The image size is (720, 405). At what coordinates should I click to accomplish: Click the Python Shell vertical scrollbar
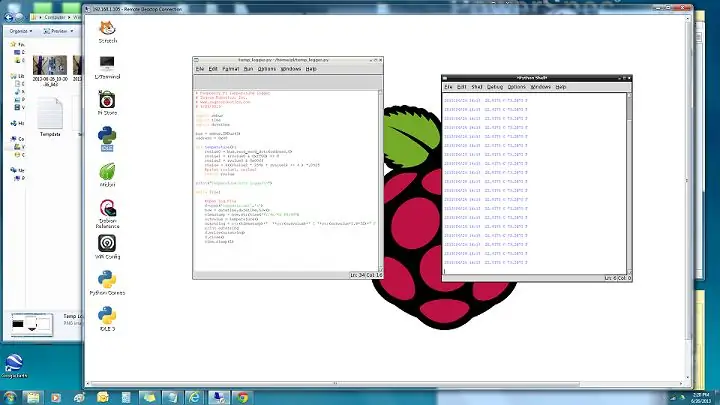tap(629, 184)
